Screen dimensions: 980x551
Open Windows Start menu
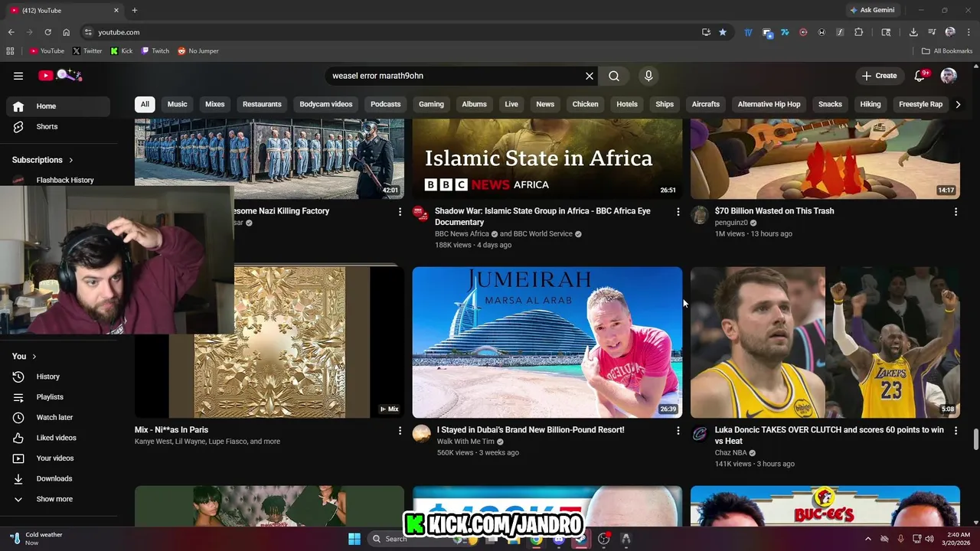tap(354, 539)
